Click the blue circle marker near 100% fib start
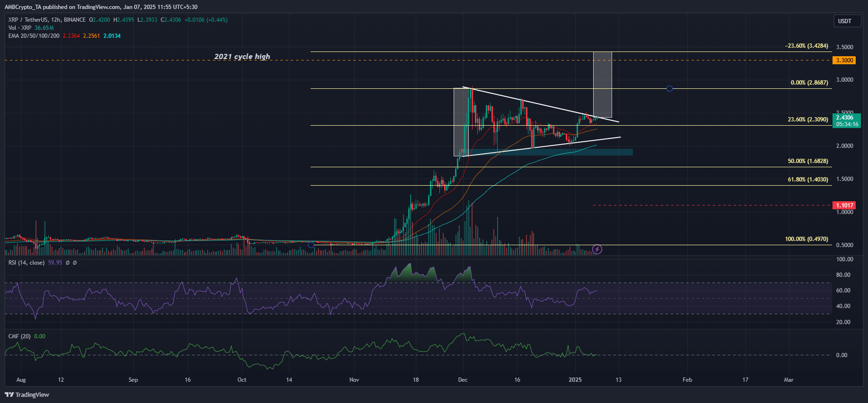This screenshot has height=403, width=868. point(311,245)
